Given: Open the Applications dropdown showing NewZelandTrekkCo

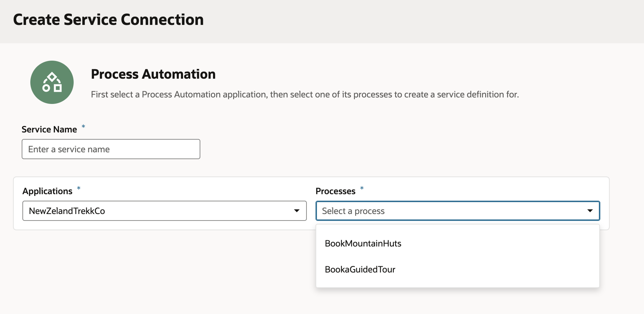Looking at the screenshot, I should coord(164,211).
